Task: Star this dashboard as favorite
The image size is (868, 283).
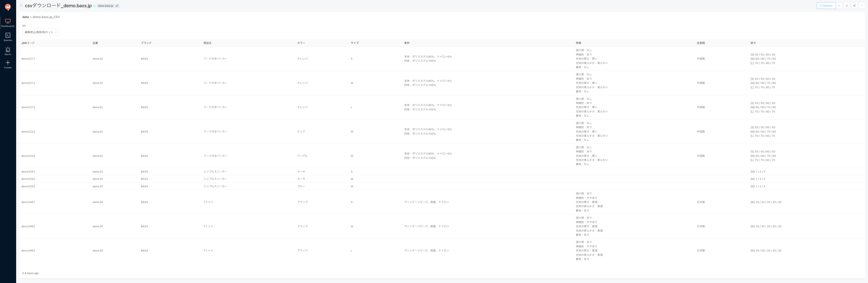Action: coord(21,6)
